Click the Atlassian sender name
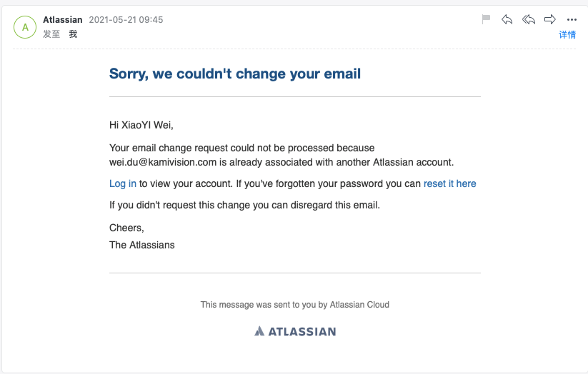The width and height of the screenshot is (588, 374). (x=63, y=20)
